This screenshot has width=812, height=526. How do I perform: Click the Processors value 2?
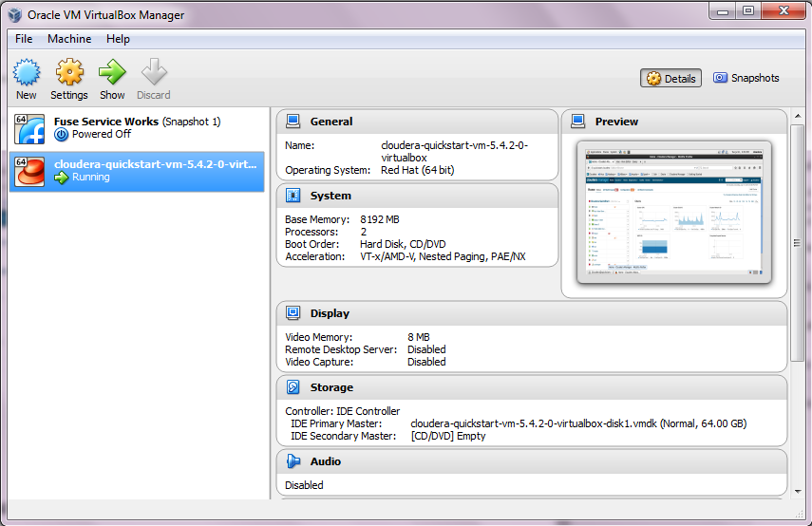pos(364,232)
